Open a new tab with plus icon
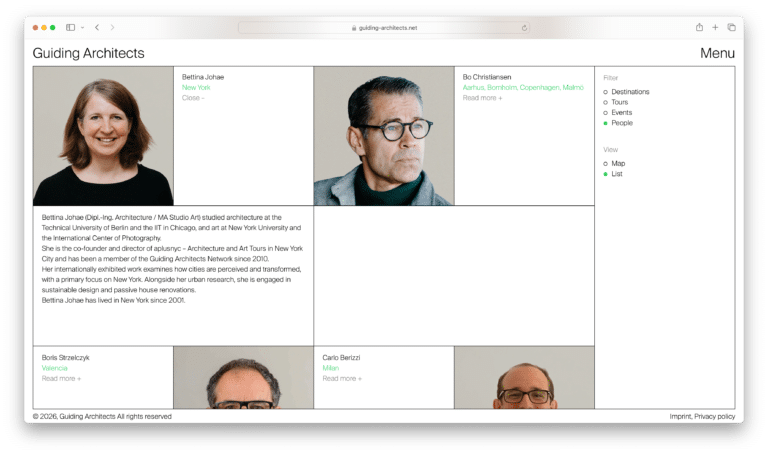The image size is (768, 455). click(x=715, y=27)
